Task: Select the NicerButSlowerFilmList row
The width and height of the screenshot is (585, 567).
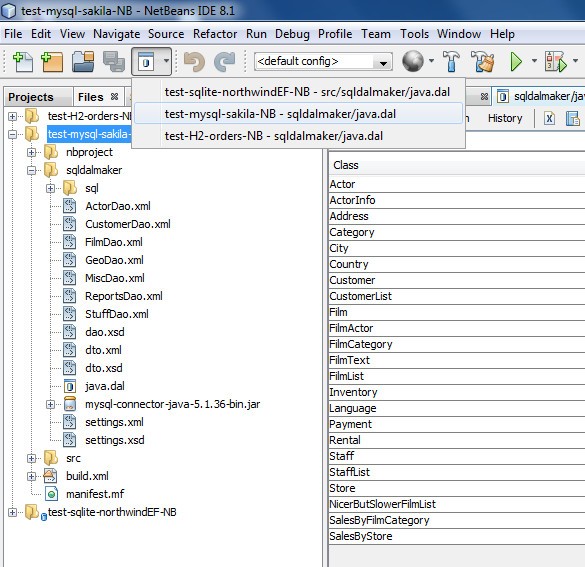Action: click(457, 504)
